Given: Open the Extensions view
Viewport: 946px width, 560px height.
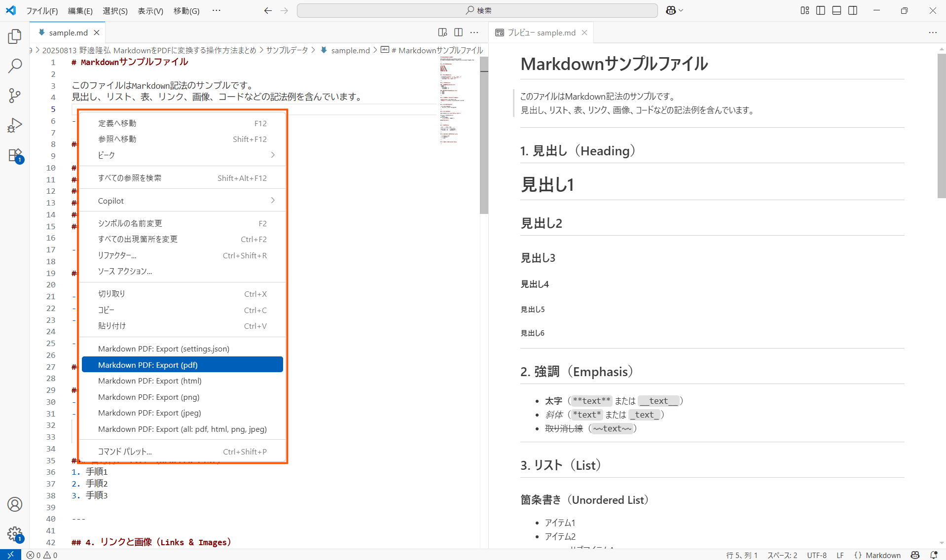Looking at the screenshot, I should tap(15, 154).
